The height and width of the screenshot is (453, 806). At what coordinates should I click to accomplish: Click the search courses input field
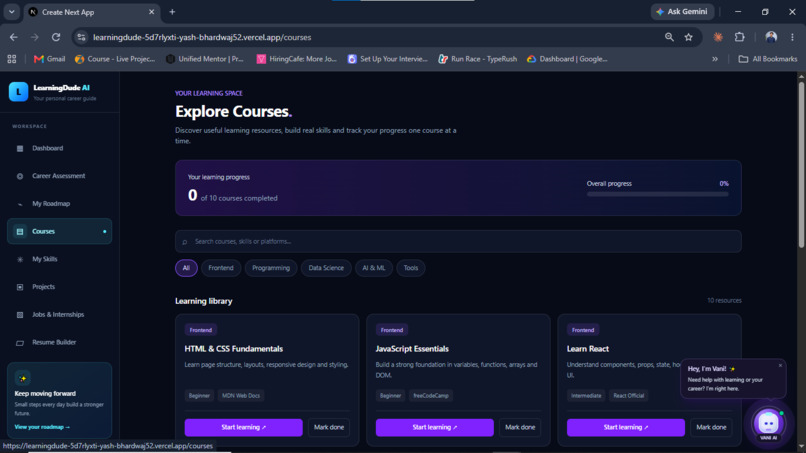click(x=458, y=242)
